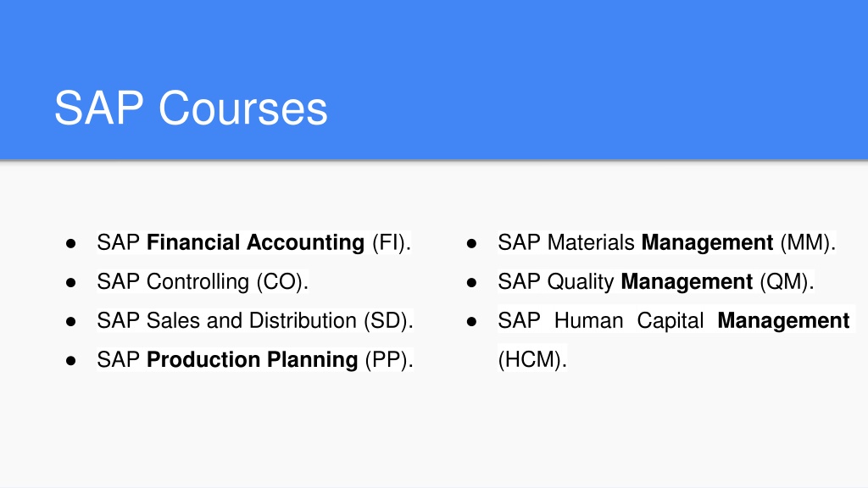Click the (MM) abbreviation text
Image resolution: width=868 pixels, height=488 pixels.
(x=805, y=243)
